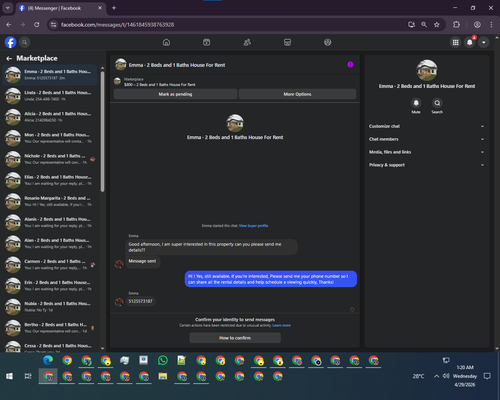Open the View buyer profile link
The height and width of the screenshot is (400, 500).
253,226
